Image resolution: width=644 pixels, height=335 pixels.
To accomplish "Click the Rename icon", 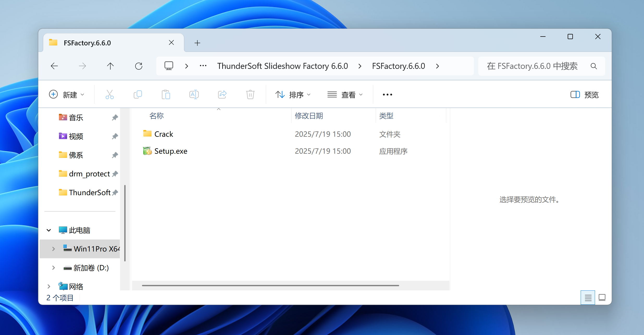I will click(194, 94).
